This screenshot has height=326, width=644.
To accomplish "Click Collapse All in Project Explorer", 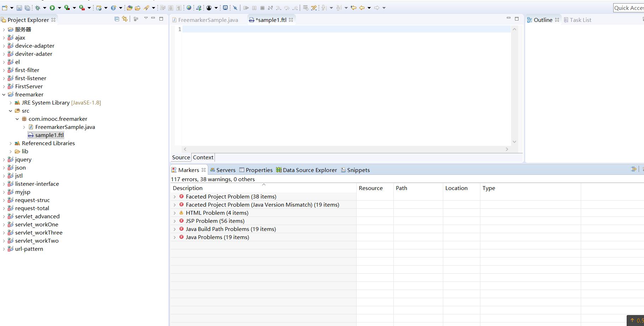I will click(x=117, y=19).
